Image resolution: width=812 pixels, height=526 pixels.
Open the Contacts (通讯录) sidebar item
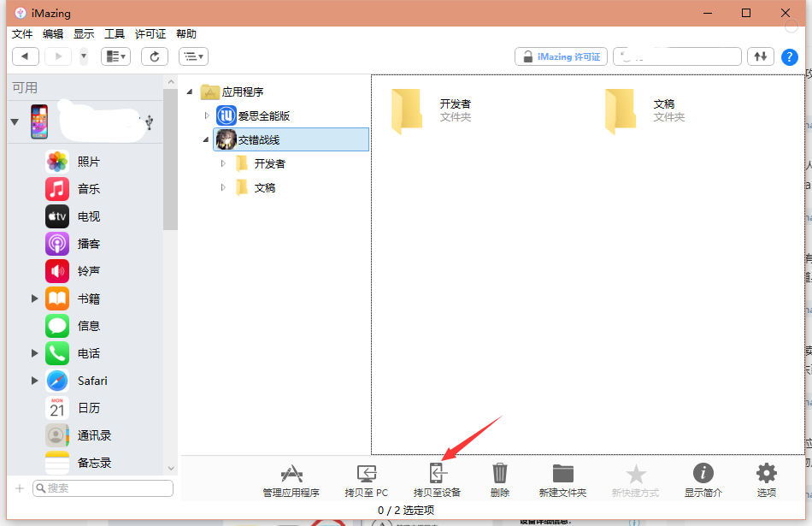click(78, 436)
